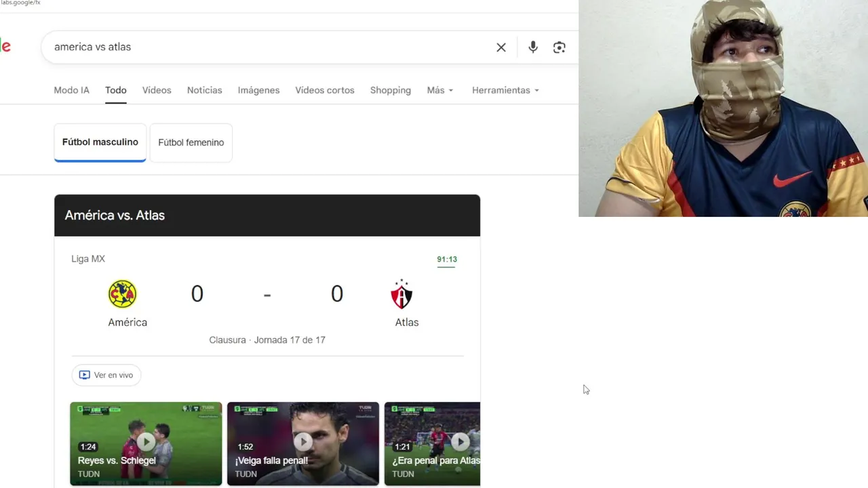Go to the Imágenes tab
The width and height of the screenshot is (868, 488).
pos(258,90)
